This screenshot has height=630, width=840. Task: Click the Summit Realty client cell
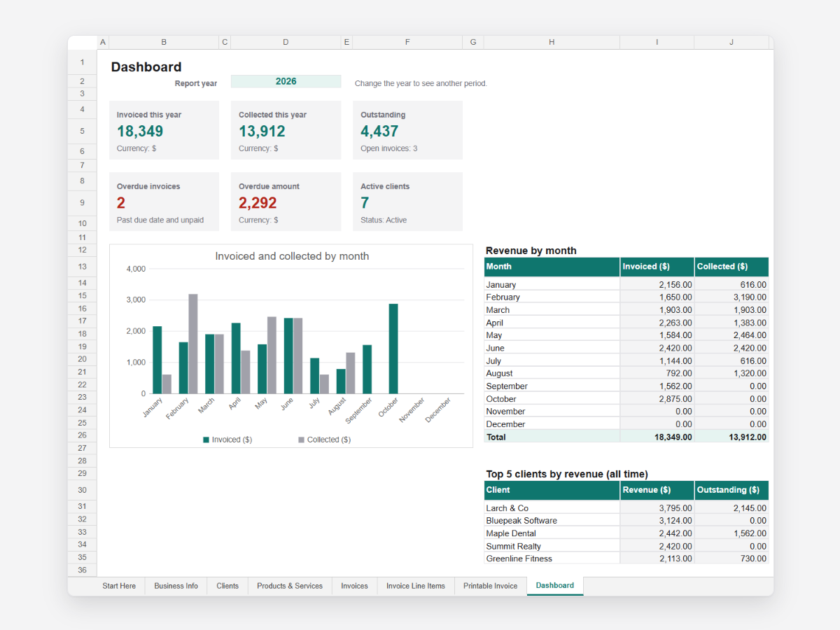click(552, 546)
